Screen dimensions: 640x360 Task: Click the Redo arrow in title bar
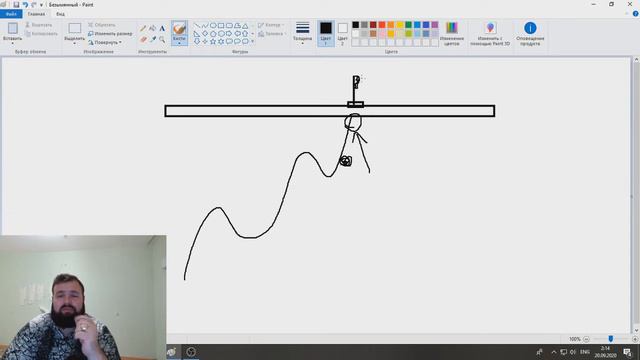(x=34, y=4)
